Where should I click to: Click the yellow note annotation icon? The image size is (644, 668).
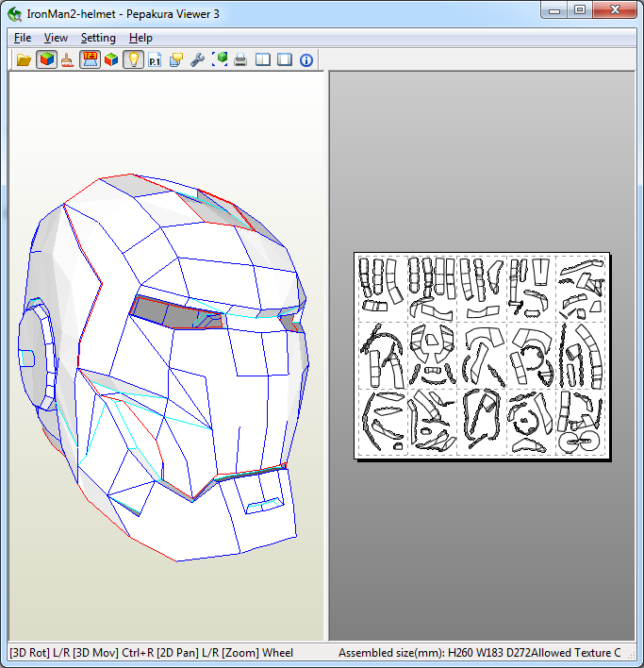(176, 59)
